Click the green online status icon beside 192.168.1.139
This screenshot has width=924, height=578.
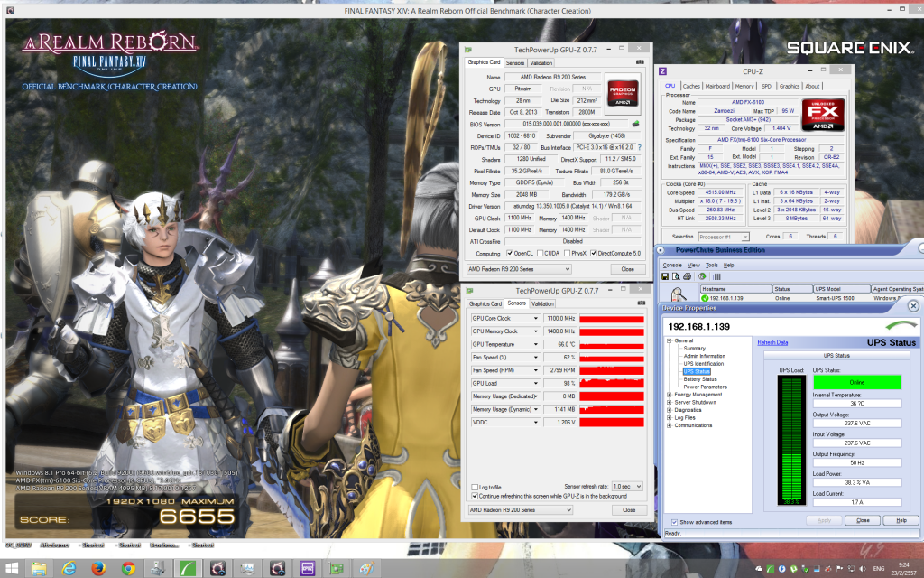[x=705, y=298]
